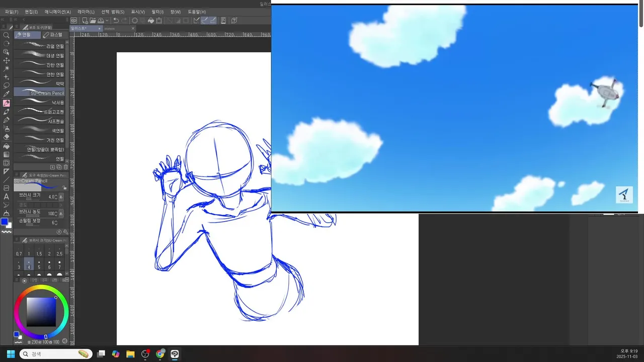Image resolution: width=644 pixels, height=362 pixels.
Task: Select the 리얼 연필 brush
Action: coord(39,46)
